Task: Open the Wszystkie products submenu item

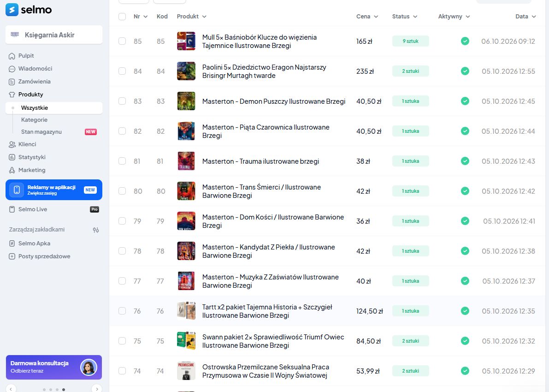Action: click(x=54, y=108)
